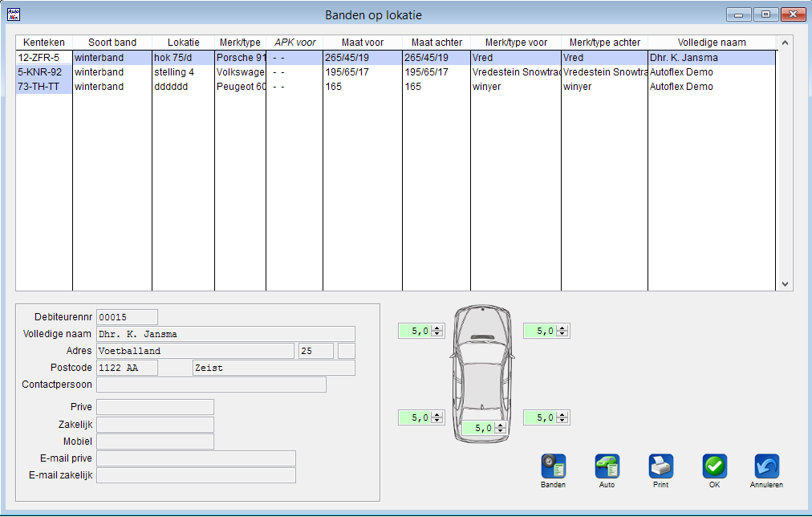
Task: Click location cell 'stelling 4'
Action: click(183, 72)
